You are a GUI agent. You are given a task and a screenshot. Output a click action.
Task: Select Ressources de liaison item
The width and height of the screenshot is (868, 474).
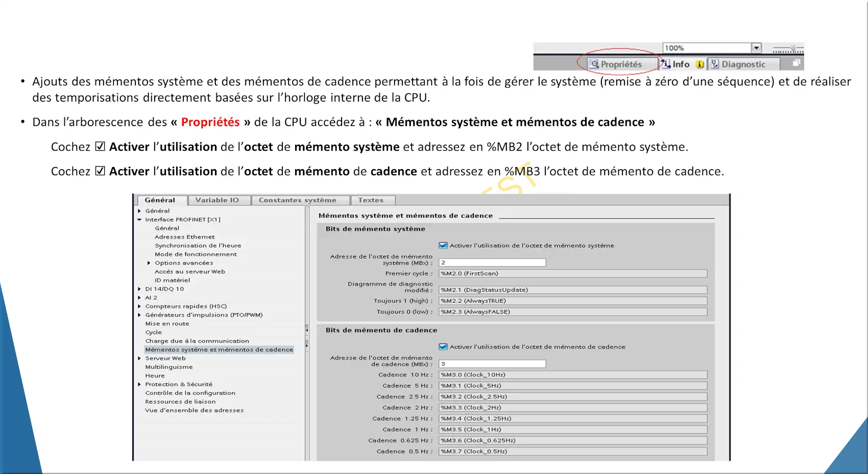[x=180, y=402]
